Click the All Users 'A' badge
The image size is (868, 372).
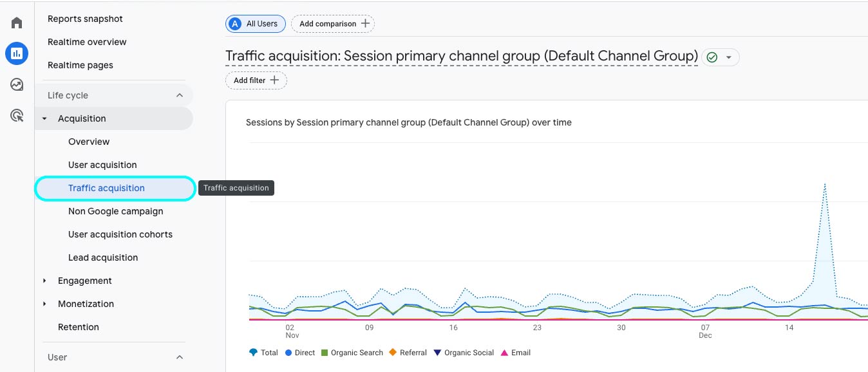235,24
